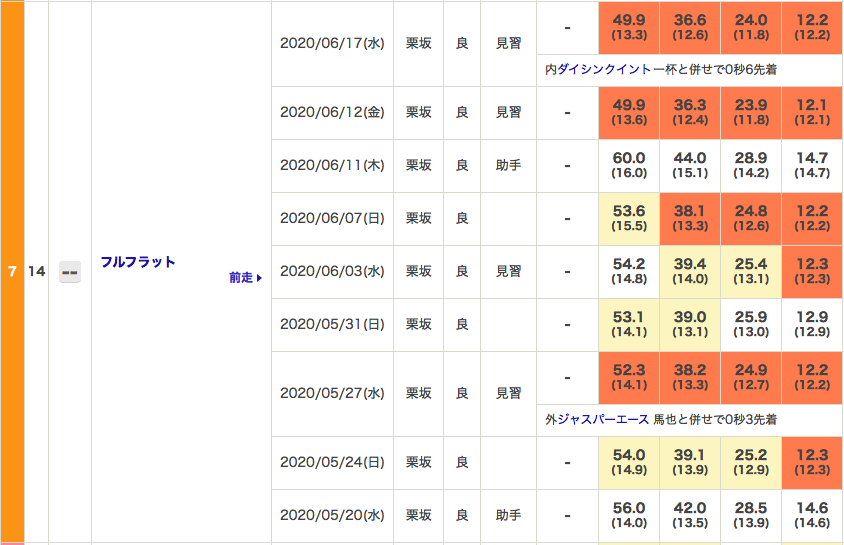Click the 38.2 (13.3) time cell
The height and width of the screenshot is (545, 844).
click(x=690, y=378)
